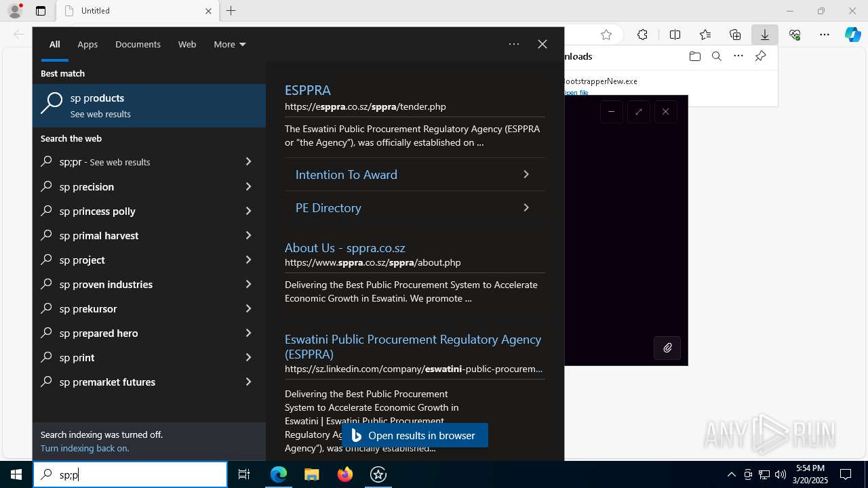This screenshot has height=488, width=868.
Task: Open Intention To Award link
Action: [414, 174]
